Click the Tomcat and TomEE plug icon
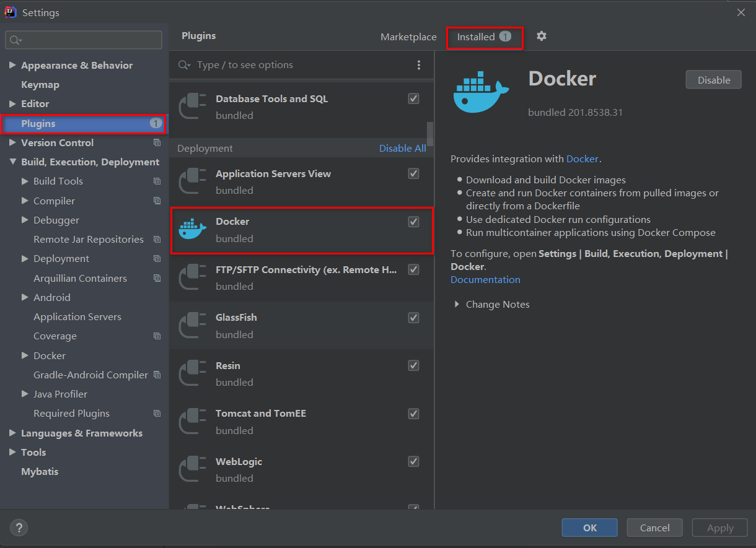The width and height of the screenshot is (756, 548). point(192,422)
